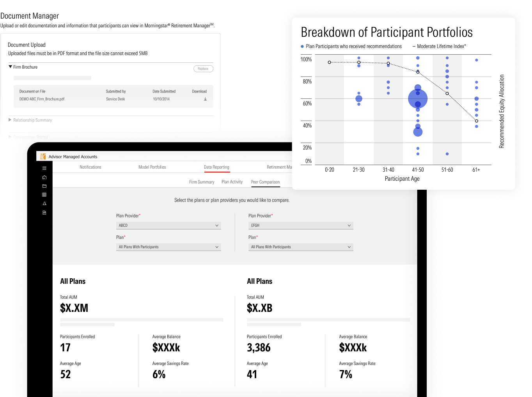Open the folder icon in the sidebar
The height and width of the screenshot is (397, 532).
click(44, 186)
